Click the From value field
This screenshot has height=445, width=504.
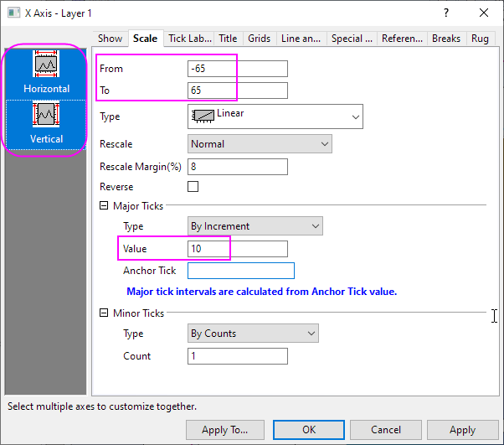tap(238, 69)
